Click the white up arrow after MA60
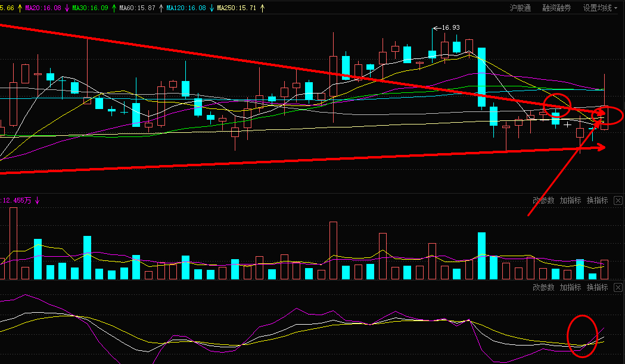Screen dimensions: 625x364 pyautogui.click(x=161, y=8)
